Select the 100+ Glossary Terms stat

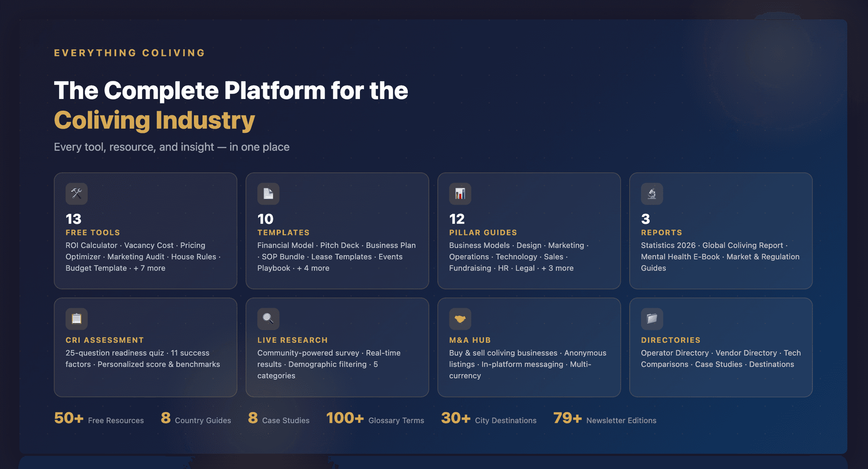click(x=375, y=419)
